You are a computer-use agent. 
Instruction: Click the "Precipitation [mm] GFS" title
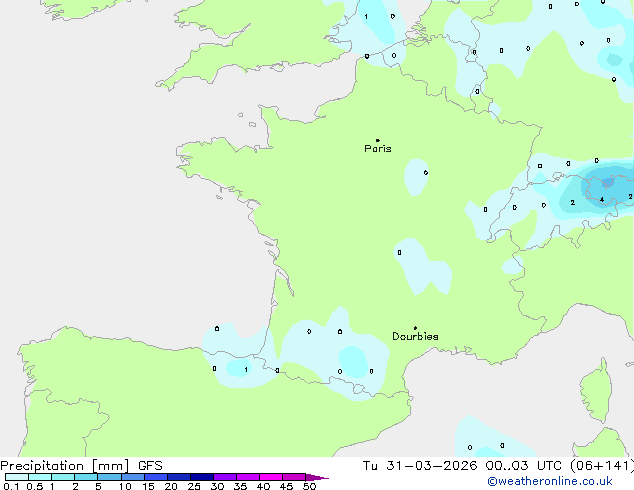[81, 466]
